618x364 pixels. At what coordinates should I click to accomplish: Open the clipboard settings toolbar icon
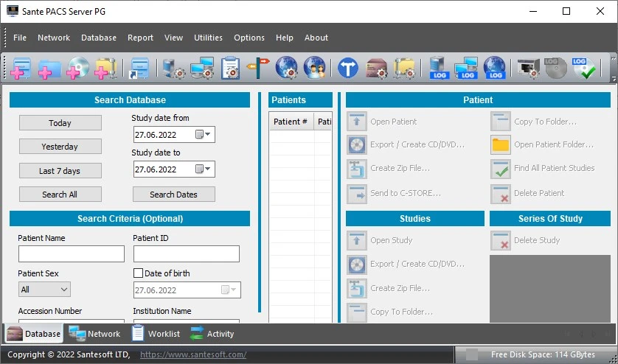tap(230, 69)
